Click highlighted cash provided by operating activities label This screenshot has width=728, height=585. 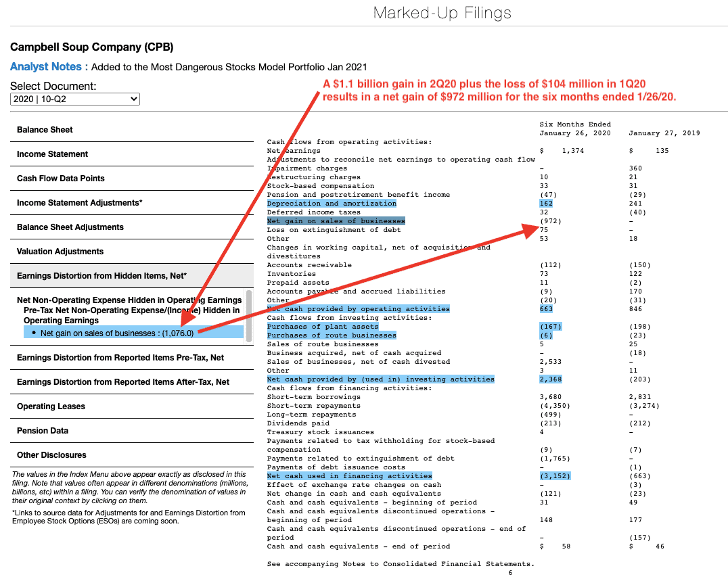(x=358, y=309)
